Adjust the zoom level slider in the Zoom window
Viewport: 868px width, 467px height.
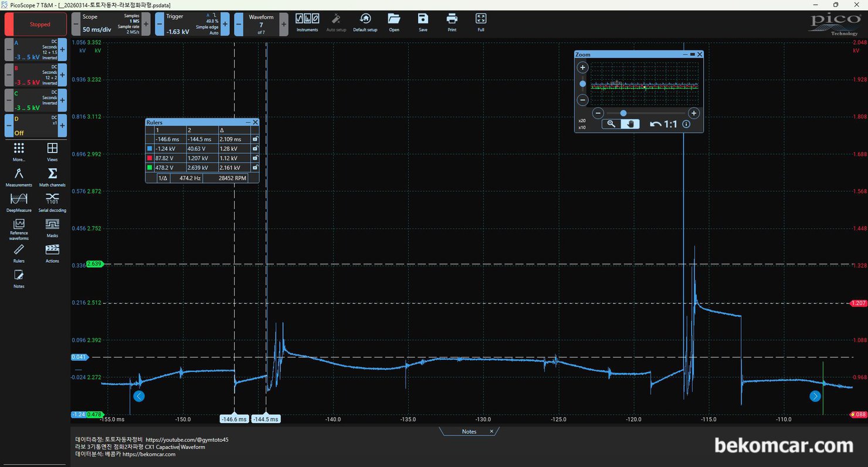623,113
